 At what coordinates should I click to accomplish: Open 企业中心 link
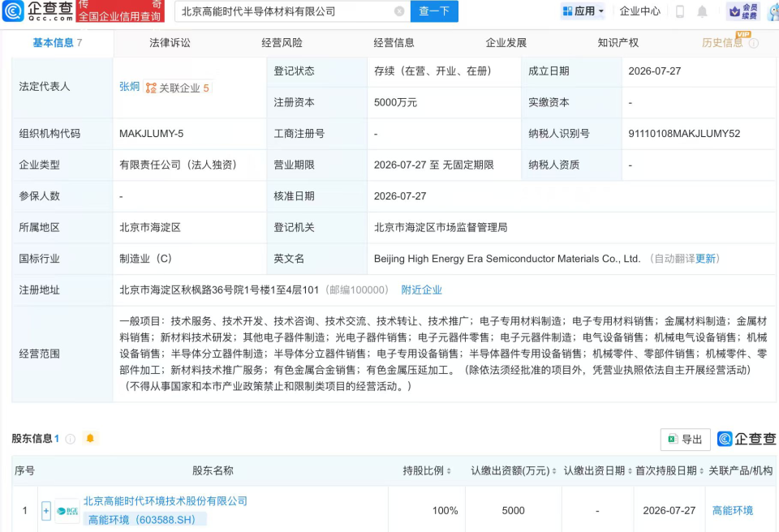640,11
